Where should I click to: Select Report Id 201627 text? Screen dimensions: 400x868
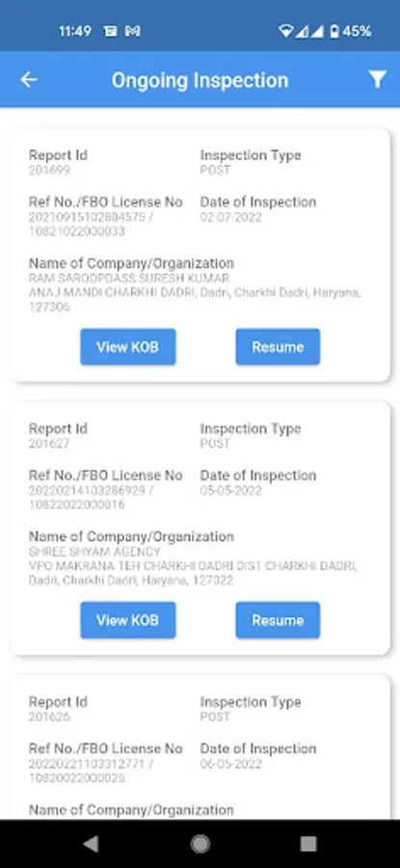(49, 444)
